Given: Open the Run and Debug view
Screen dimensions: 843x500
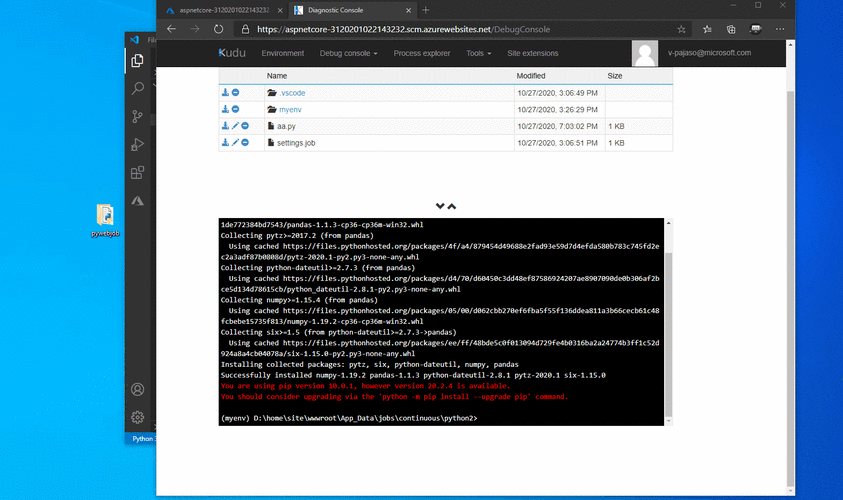Looking at the screenshot, I should coord(138,145).
